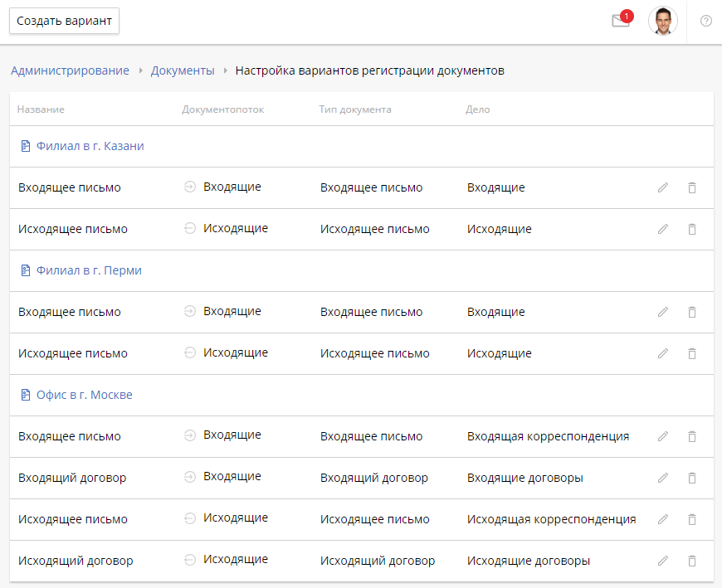Edit the Входящий договор entry for Офис в г. Москве
Viewport: 722px width, 588px height.
(662, 478)
